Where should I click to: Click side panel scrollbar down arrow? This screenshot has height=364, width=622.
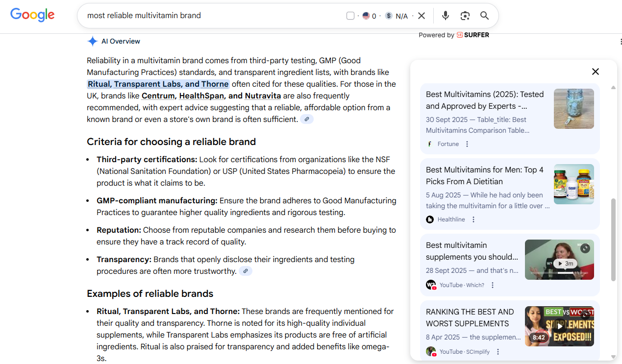(613, 357)
